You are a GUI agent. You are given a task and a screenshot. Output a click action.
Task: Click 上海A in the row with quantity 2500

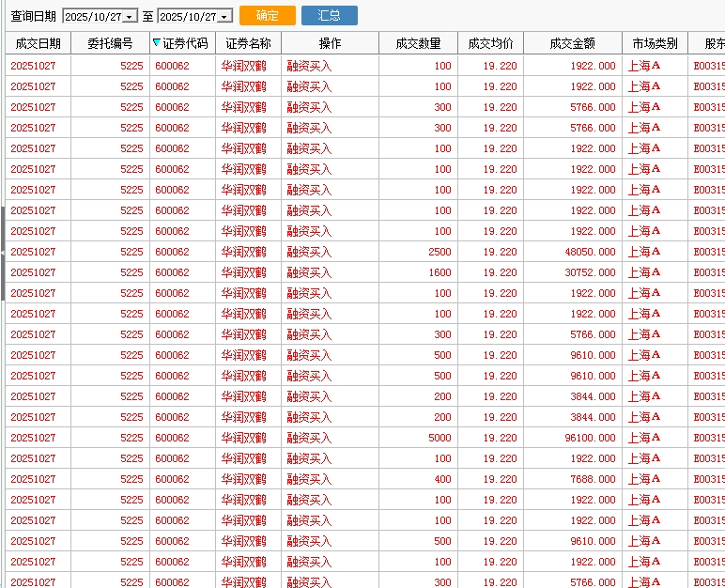(643, 252)
